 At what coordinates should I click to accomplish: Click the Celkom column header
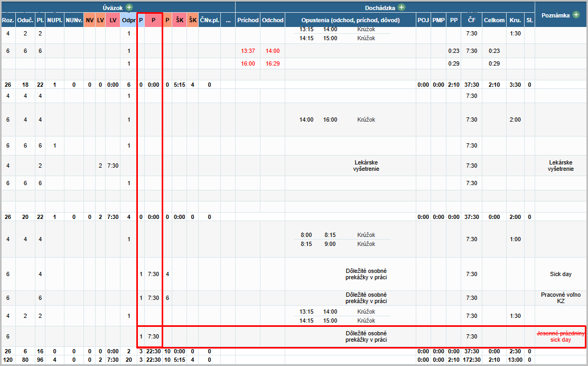click(494, 20)
